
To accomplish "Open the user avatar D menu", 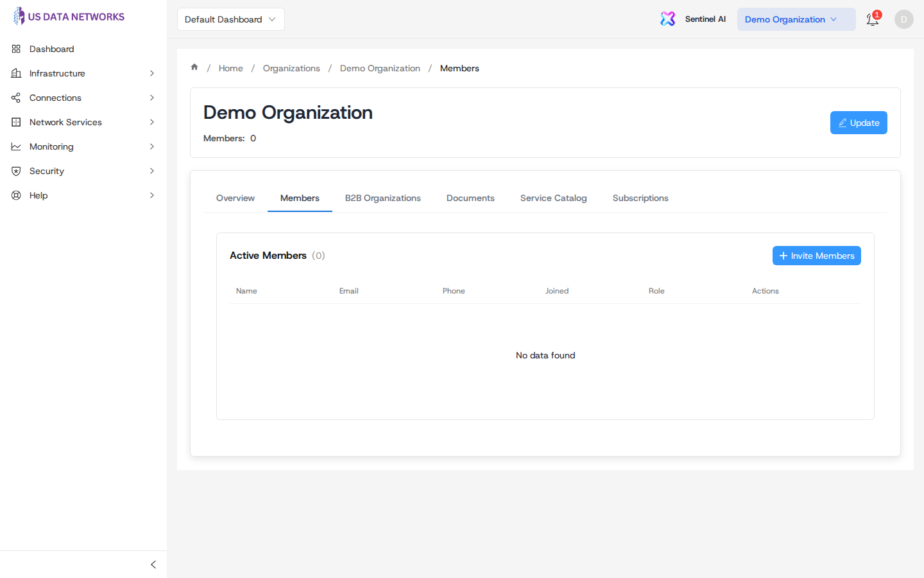I will pos(904,19).
